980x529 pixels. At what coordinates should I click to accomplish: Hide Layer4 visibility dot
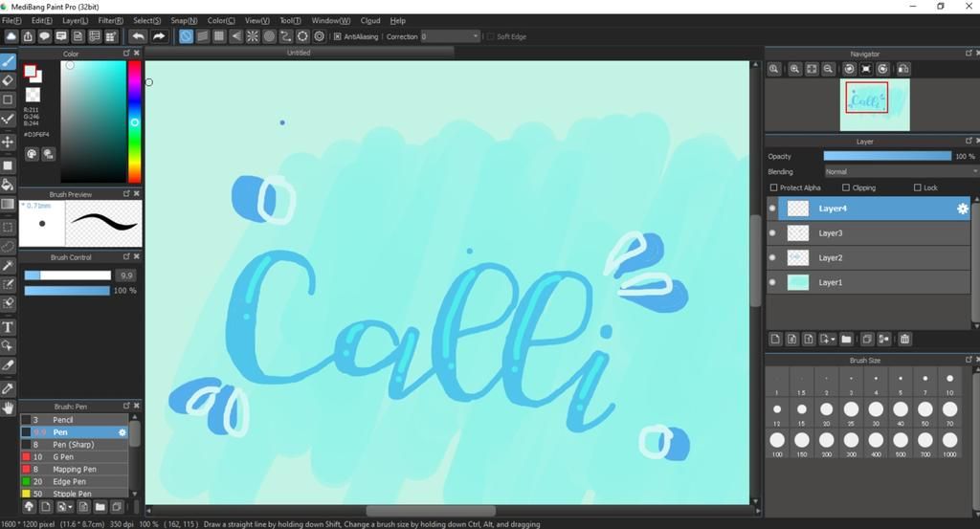pos(772,209)
